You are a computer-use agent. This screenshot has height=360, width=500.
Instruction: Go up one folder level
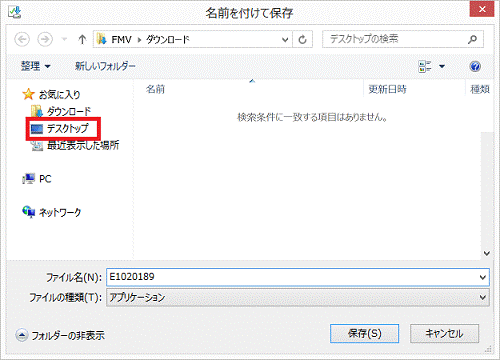82,40
